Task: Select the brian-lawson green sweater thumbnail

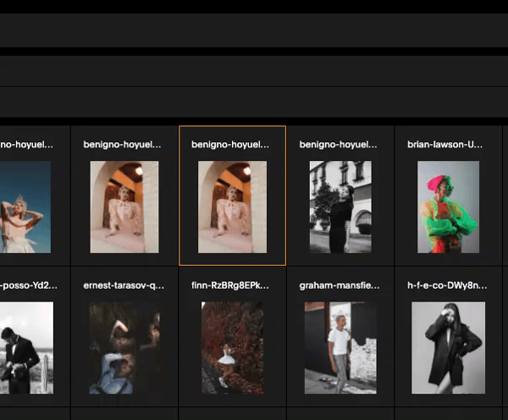Action: (x=449, y=207)
